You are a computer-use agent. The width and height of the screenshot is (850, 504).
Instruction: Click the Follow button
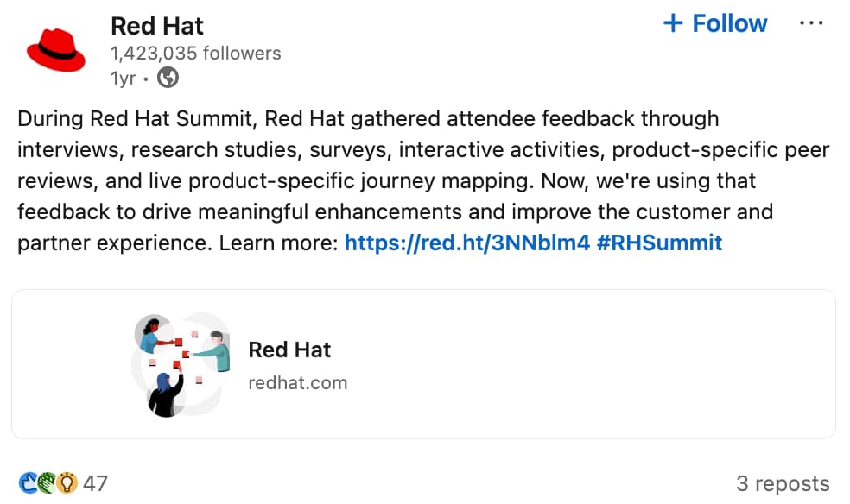(714, 23)
